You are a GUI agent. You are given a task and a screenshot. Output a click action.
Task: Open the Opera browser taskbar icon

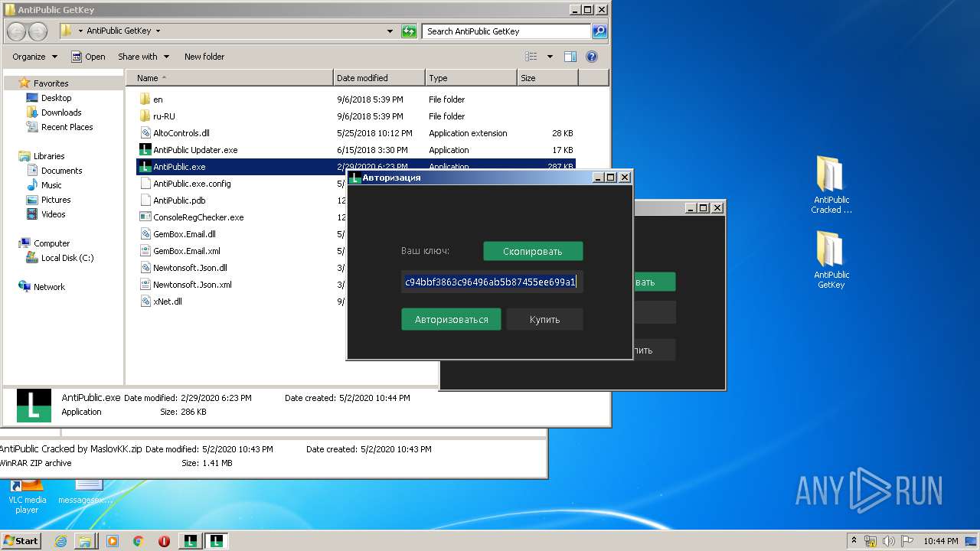[x=164, y=541]
